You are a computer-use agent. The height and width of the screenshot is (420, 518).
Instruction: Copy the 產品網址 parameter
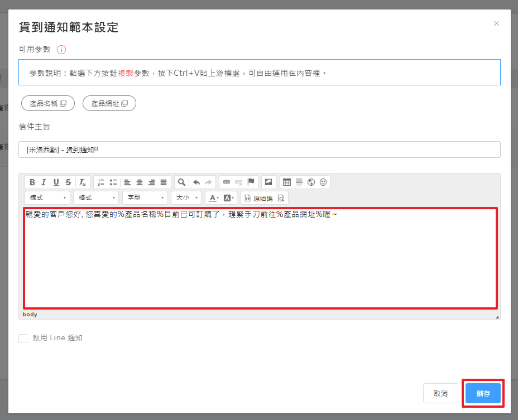109,103
